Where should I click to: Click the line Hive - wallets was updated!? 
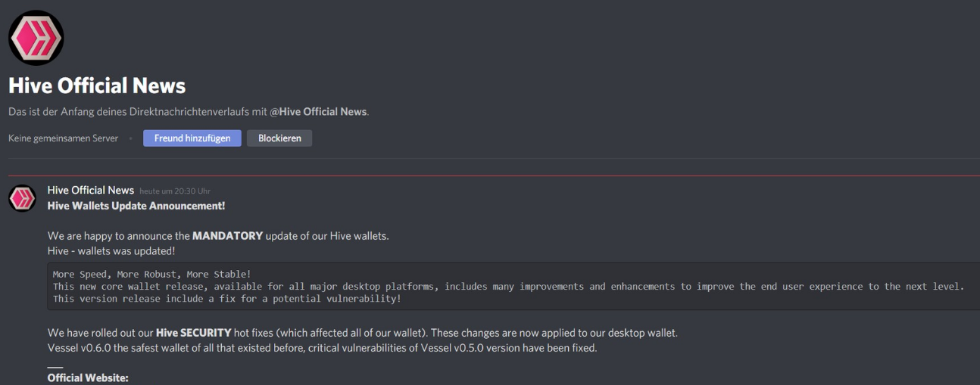[111, 250]
